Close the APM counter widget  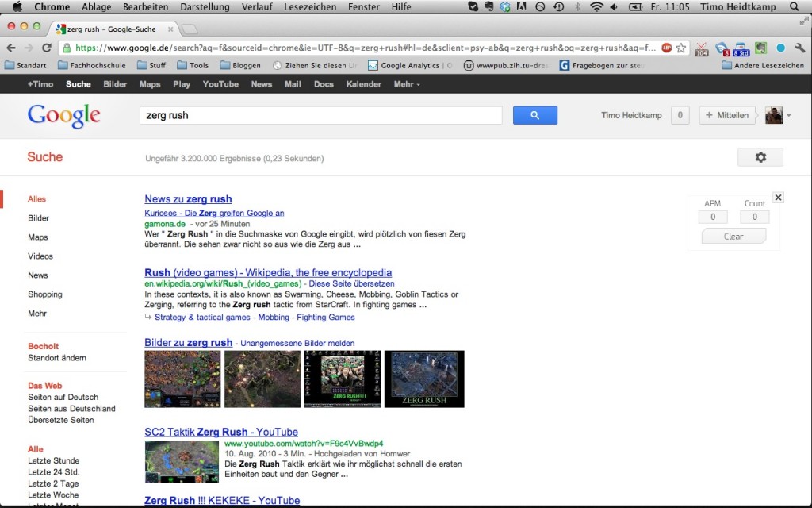coord(778,198)
